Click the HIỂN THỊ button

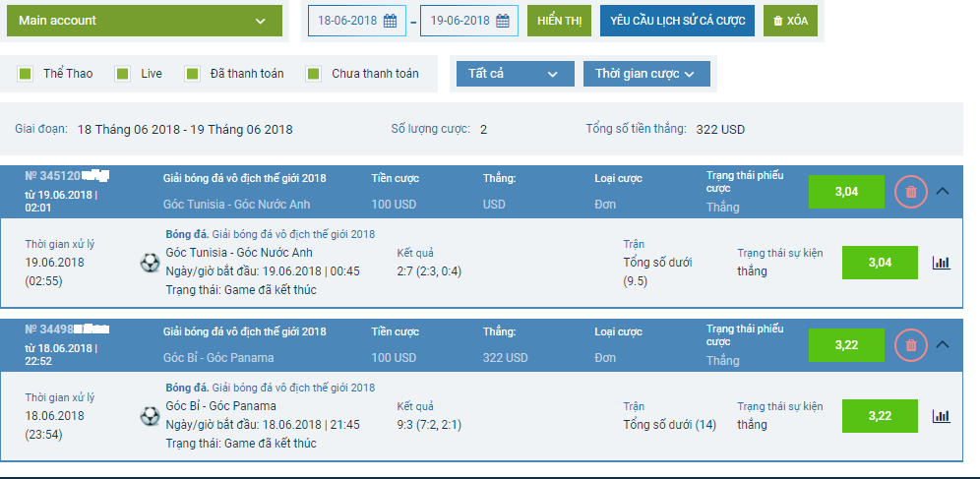(x=560, y=21)
